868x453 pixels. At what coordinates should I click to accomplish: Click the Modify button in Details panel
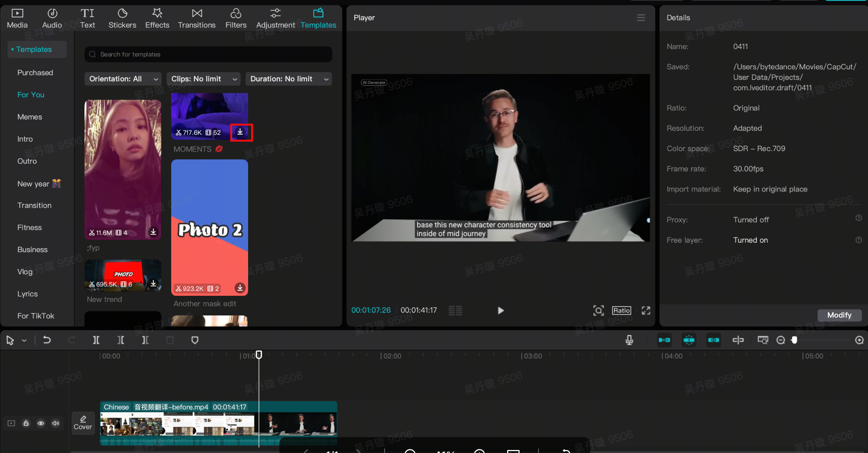(839, 315)
